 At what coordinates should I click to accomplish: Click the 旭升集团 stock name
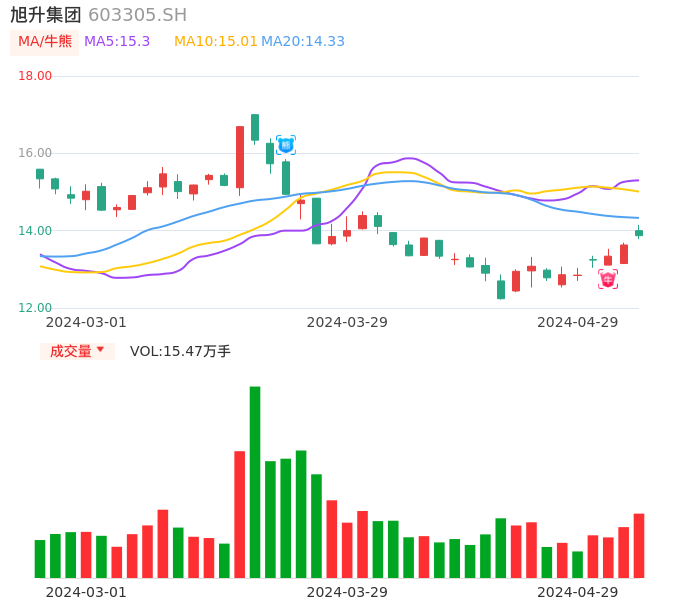pyautogui.click(x=46, y=15)
